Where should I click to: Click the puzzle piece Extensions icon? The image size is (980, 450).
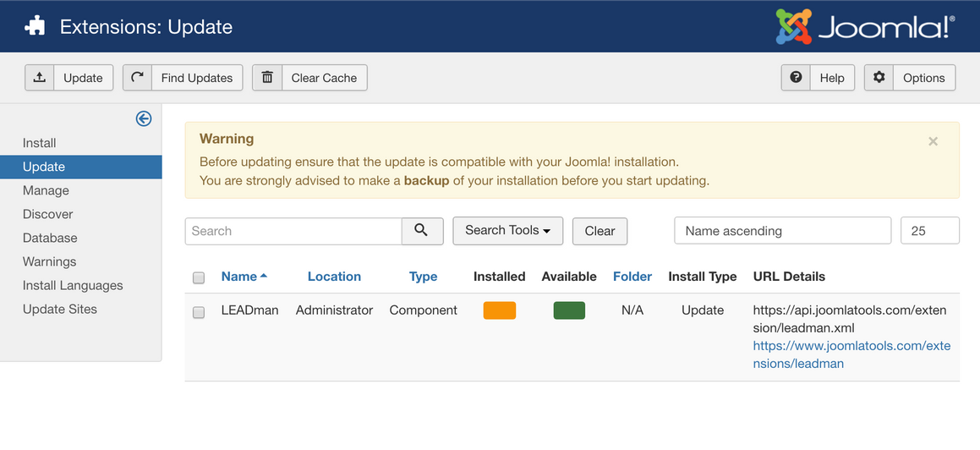[x=35, y=27]
